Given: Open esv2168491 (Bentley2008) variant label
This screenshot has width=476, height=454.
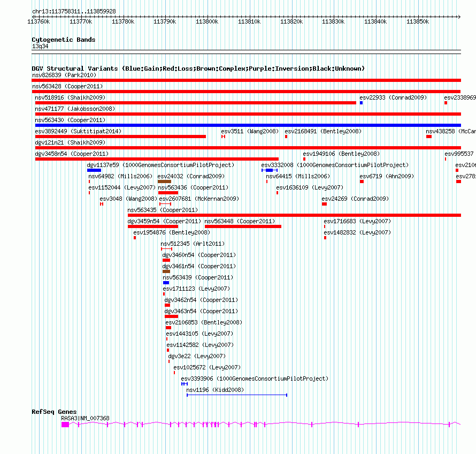Looking at the screenshot, I should click(x=323, y=131).
